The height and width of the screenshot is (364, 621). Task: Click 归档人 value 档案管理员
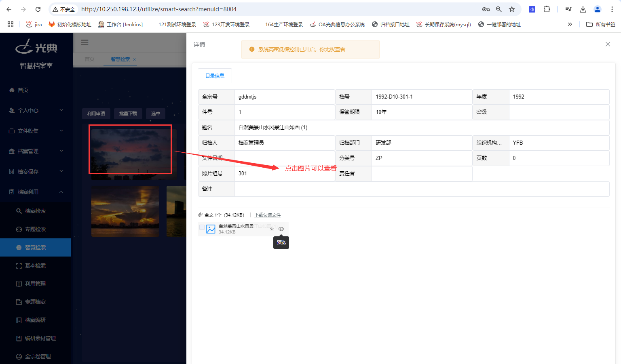[251, 143]
